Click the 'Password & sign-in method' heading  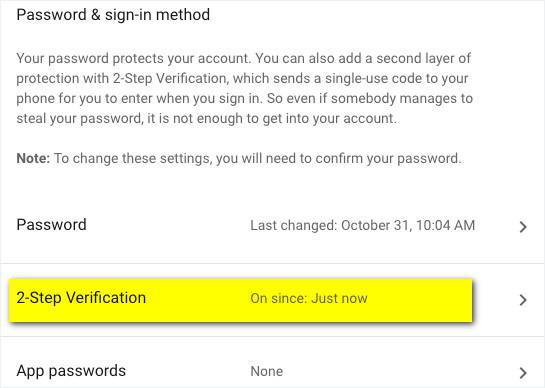(x=113, y=15)
